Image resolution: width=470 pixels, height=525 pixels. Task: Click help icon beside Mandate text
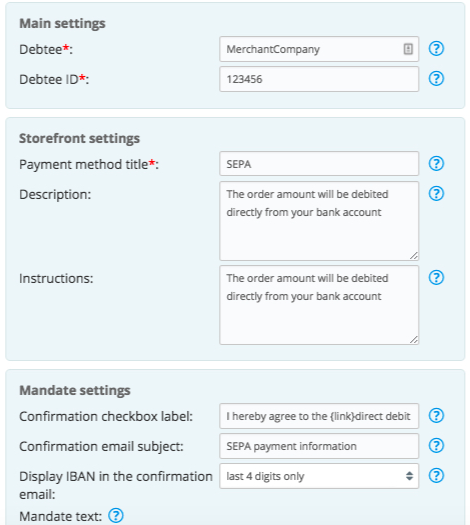coord(116,516)
